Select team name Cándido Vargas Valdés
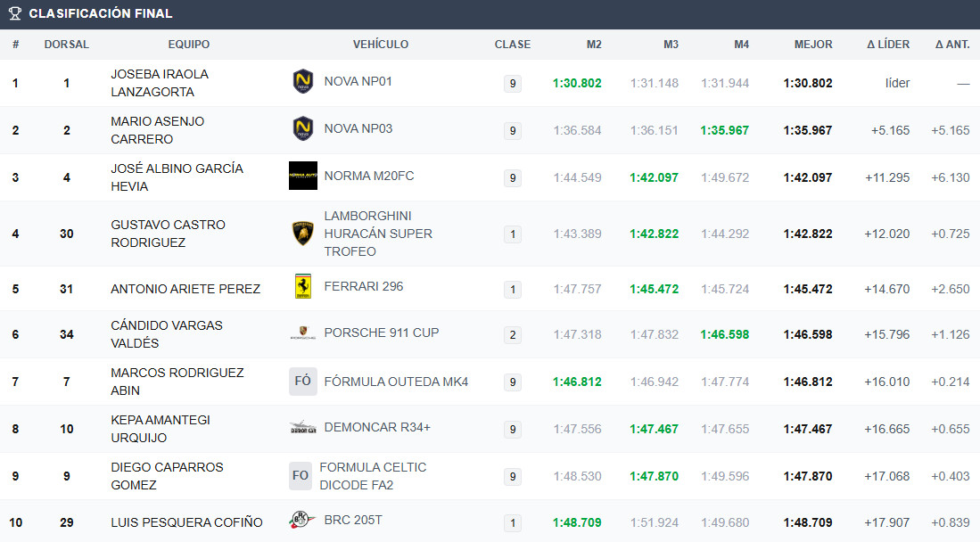 tap(167, 334)
